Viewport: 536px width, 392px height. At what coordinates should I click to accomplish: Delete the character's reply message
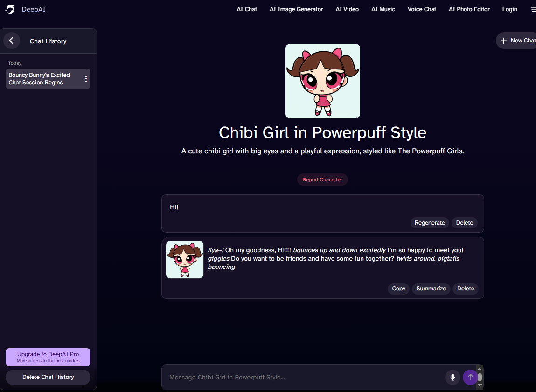465,289
